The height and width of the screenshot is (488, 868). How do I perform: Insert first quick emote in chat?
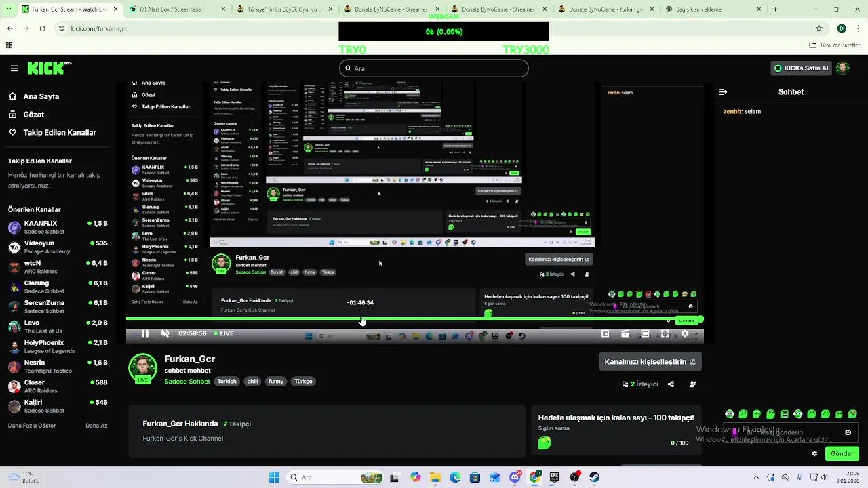tap(730, 414)
